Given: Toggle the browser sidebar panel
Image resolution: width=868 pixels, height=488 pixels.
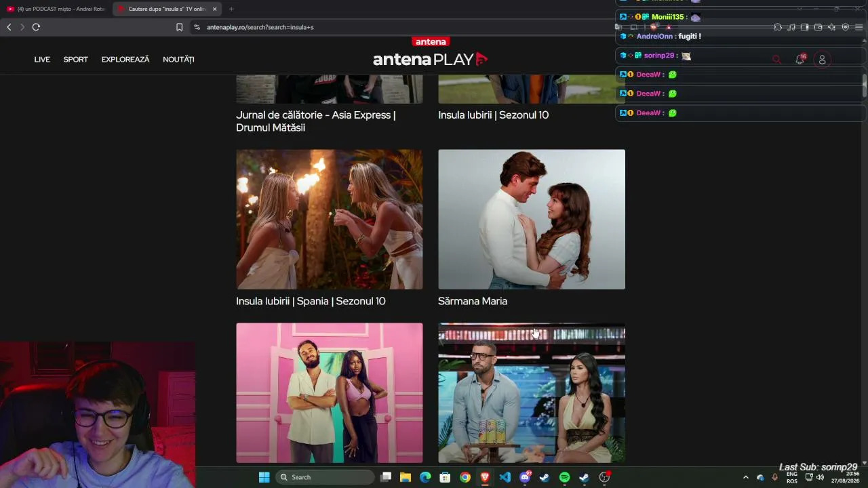Looking at the screenshot, I should [x=805, y=27].
